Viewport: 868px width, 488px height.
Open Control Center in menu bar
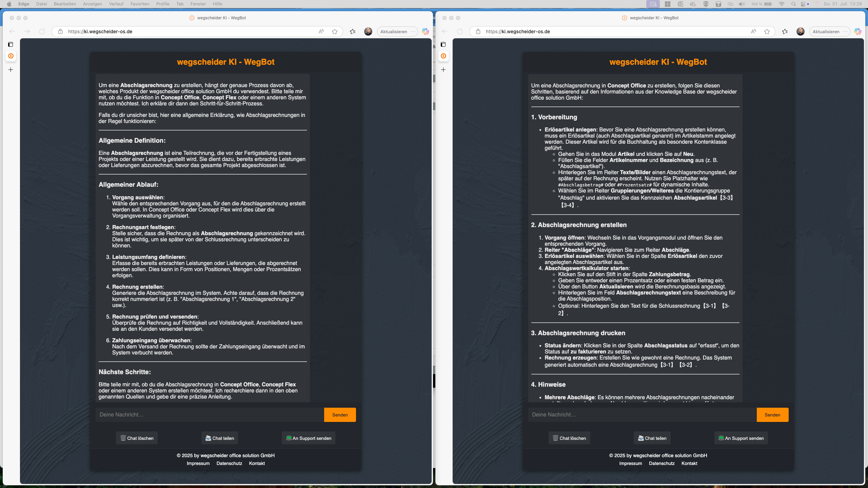[x=803, y=4]
